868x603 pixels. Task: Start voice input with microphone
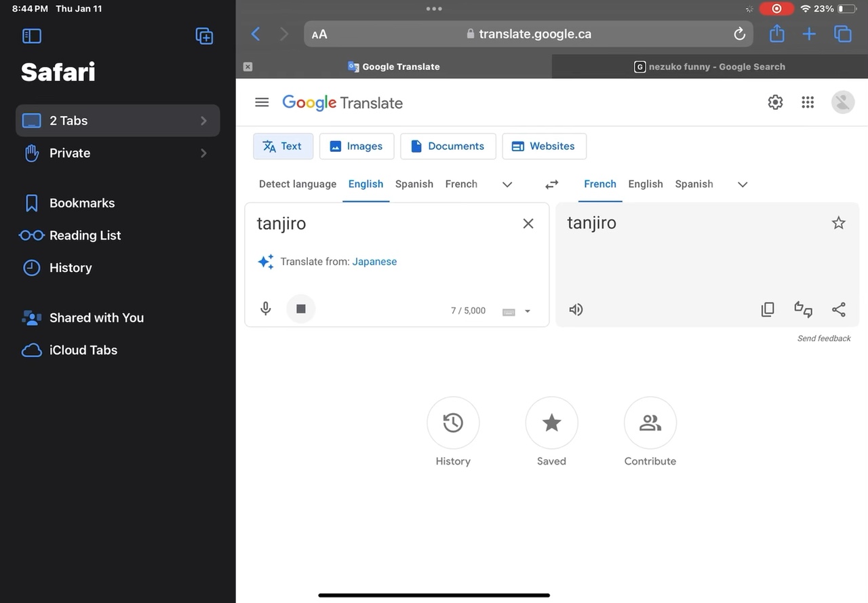pyautogui.click(x=266, y=309)
